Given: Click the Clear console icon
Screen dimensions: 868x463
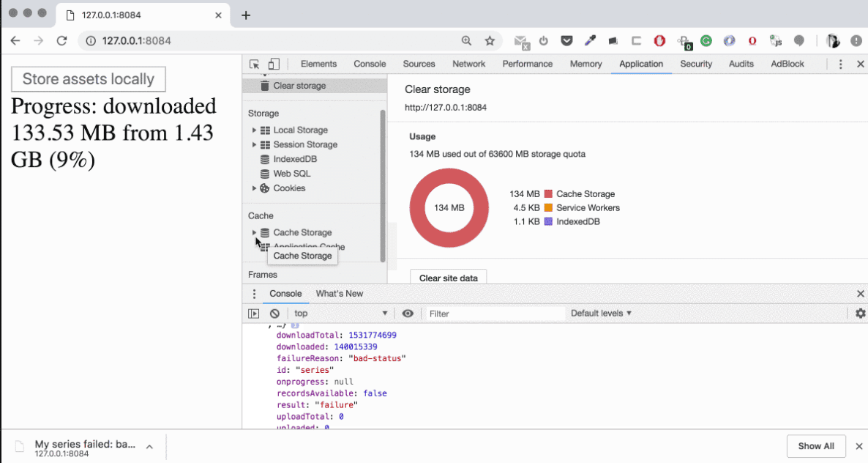Looking at the screenshot, I should pos(274,313).
